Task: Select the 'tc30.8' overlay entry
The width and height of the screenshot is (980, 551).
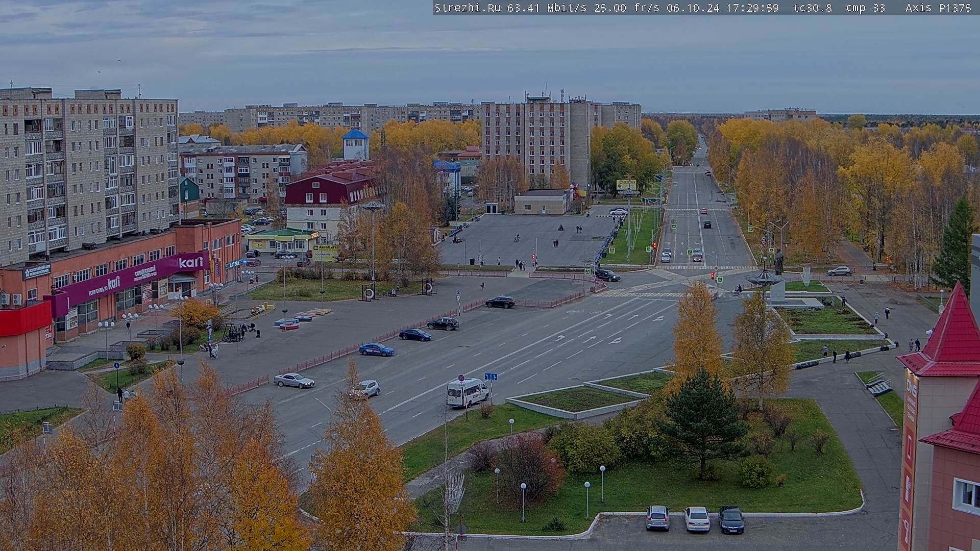Action: point(813,8)
